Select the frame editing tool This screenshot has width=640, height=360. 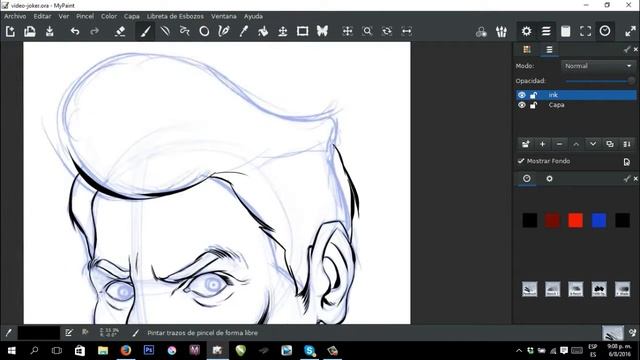(x=302, y=31)
